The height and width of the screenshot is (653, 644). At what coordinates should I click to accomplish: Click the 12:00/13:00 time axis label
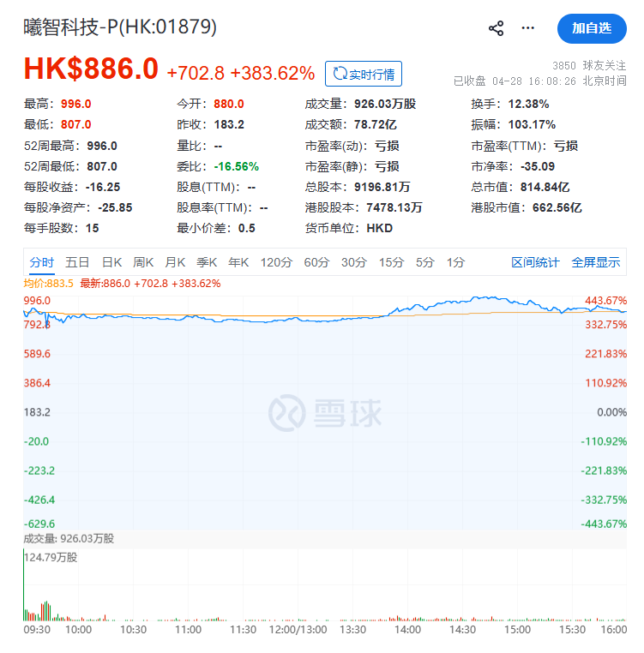[298, 630]
